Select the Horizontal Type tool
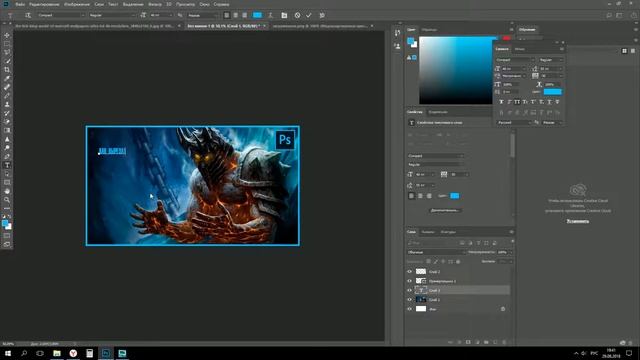Image resolution: width=640 pixels, height=360 pixels. [7, 165]
